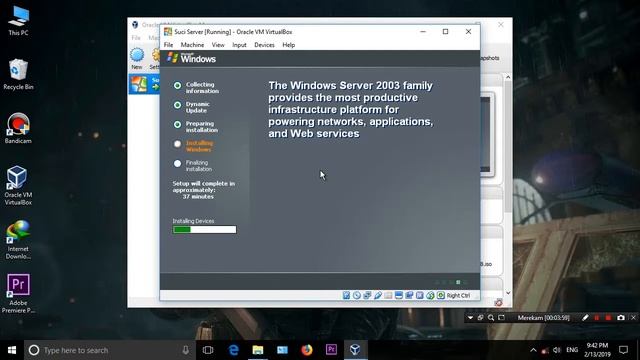Image resolution: width=640 pixels, height=360 pixels.
Task: Open Firefox from the taskbar
Action: tap(307, 350)
